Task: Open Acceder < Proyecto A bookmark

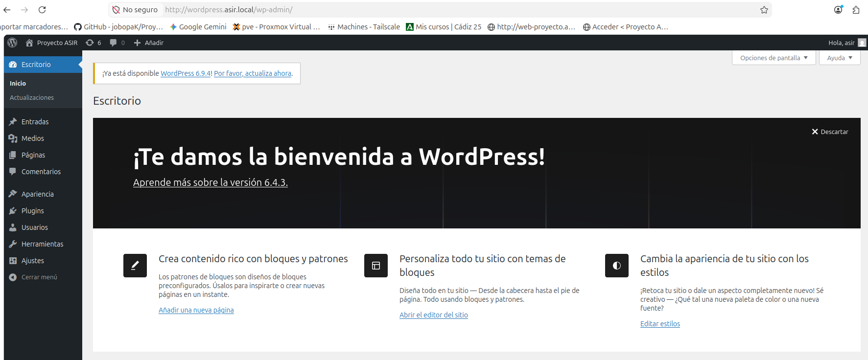Action: pyautogui.click(x=625, y=27)
